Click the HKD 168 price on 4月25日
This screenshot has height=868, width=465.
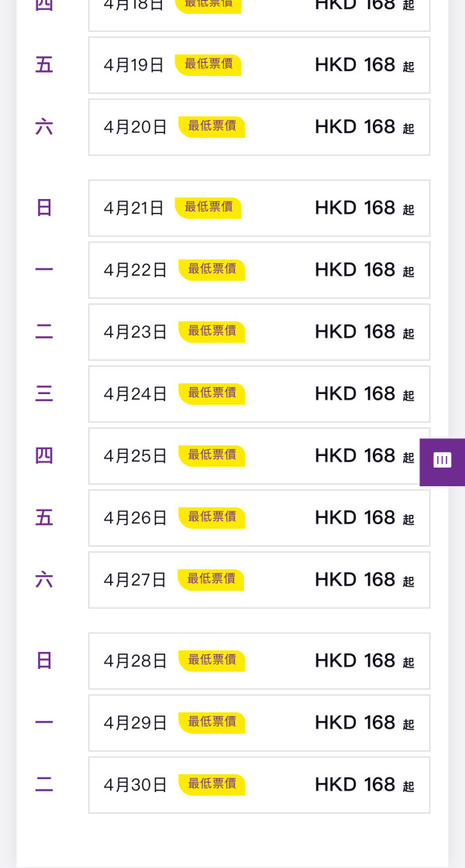355,455
